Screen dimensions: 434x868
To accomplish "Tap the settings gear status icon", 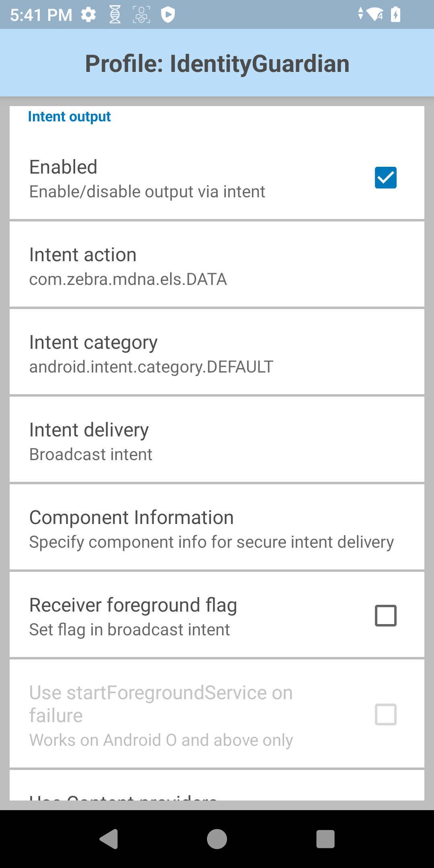I will point(88,15).
